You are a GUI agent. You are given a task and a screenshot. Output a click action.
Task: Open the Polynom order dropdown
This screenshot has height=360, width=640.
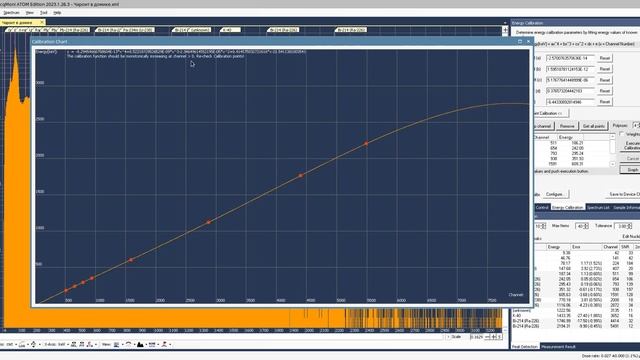636,126
